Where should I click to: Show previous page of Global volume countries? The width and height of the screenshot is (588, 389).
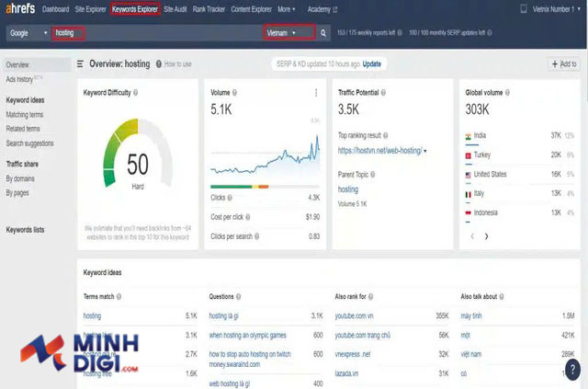[x=472, y=236]
